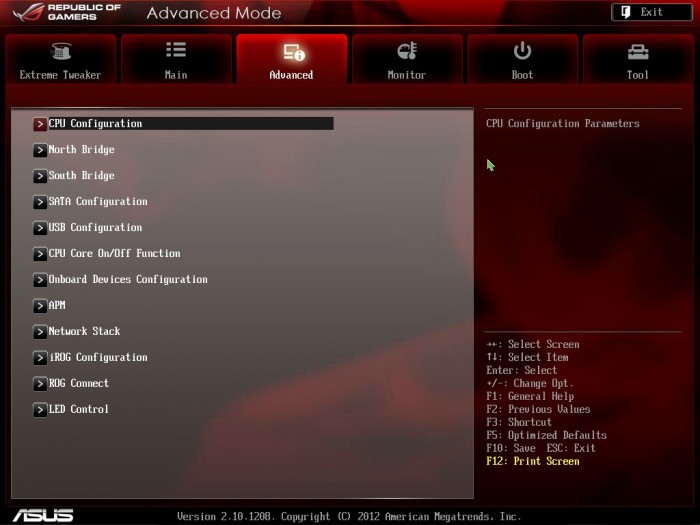Expand arrow beside Network Stack

click(40, 332)
